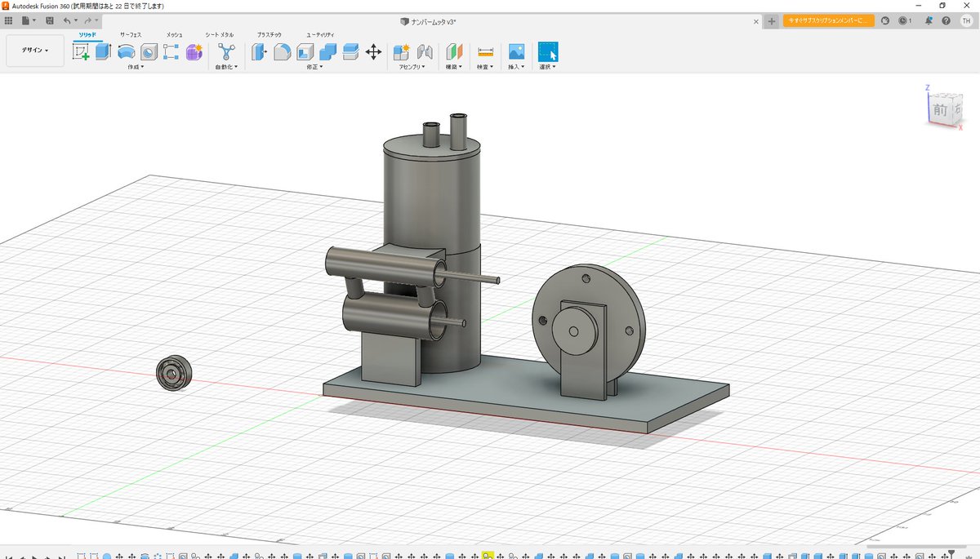This screenshot has height=559, width=980.
Task: Open the デザイン workspace dropdown
Action: pyautogui.click(x=35, y=51)
